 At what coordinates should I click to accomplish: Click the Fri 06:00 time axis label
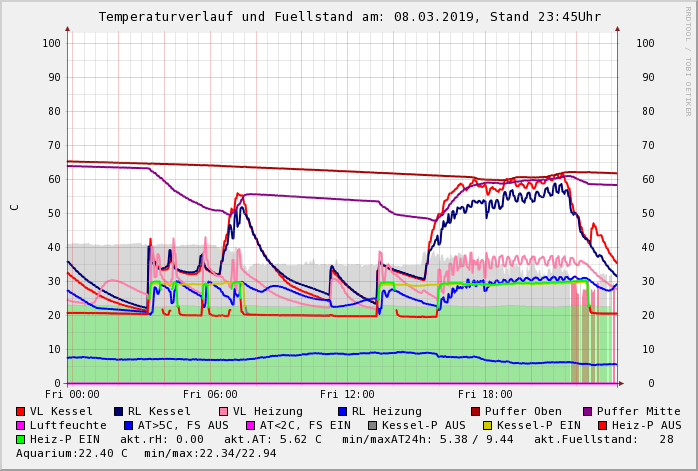point(210,394)
